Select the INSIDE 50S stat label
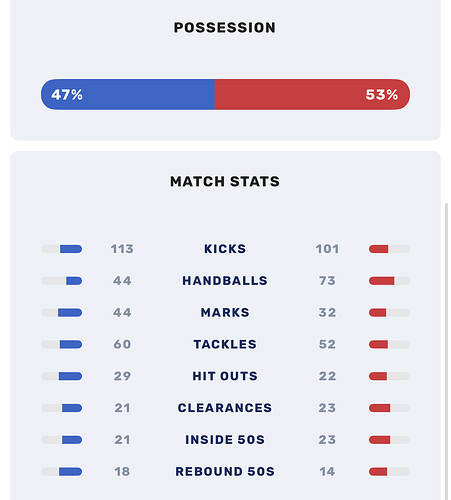451x500 pixels. tap(225, 440)
